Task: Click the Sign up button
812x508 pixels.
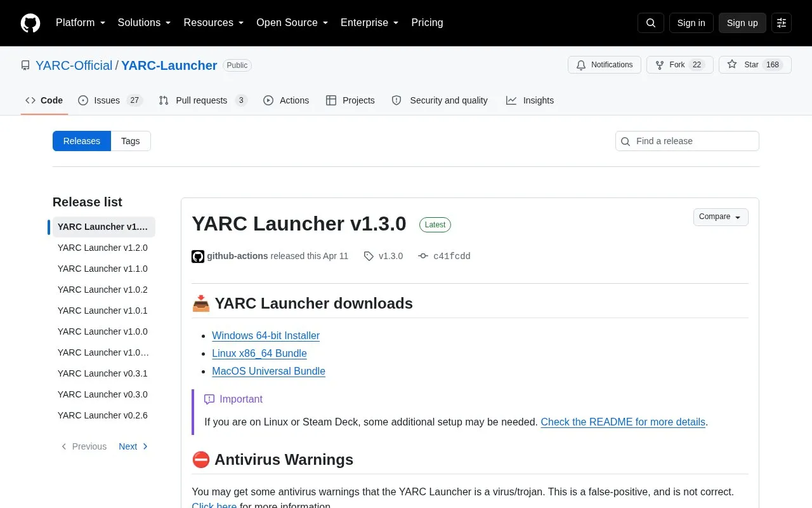Action: tap(742, 23)
